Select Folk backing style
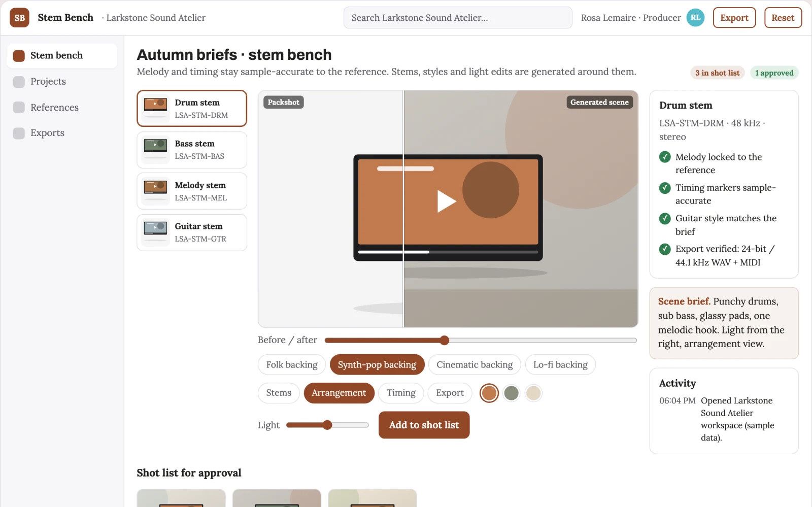812x507 pixels. coord(292,364)
